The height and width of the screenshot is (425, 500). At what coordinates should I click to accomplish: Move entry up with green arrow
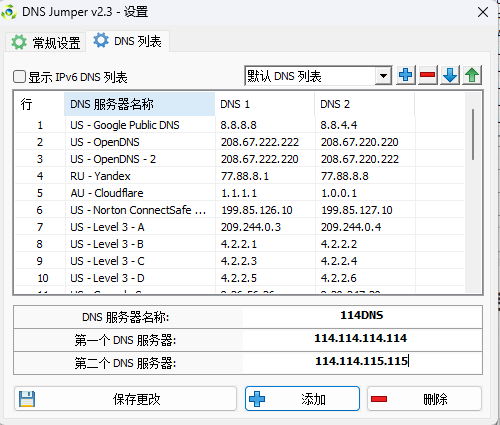472,75
